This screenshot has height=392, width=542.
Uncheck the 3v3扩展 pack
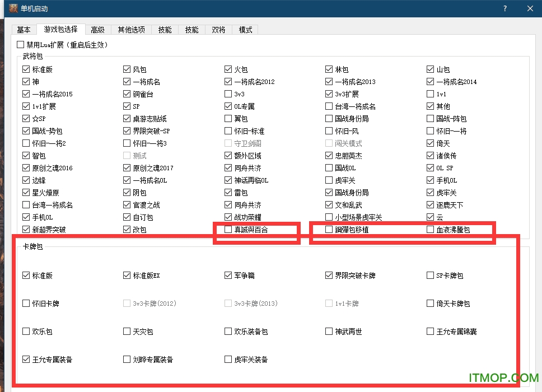(329, 94)
